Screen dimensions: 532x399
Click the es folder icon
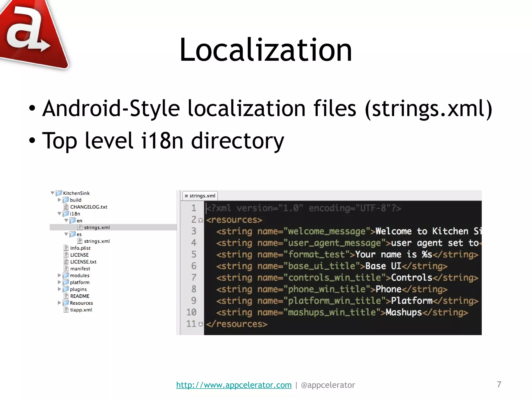pos(73,234)
